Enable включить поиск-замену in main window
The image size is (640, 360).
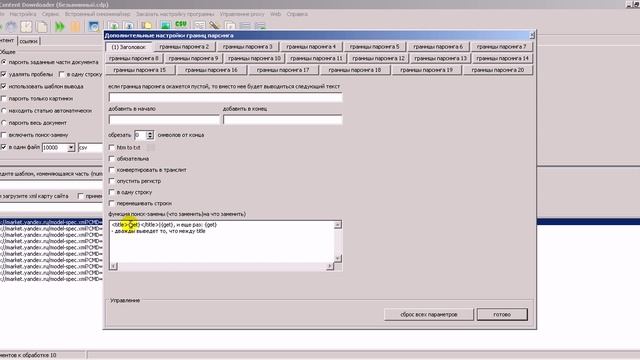click(4, 135)
